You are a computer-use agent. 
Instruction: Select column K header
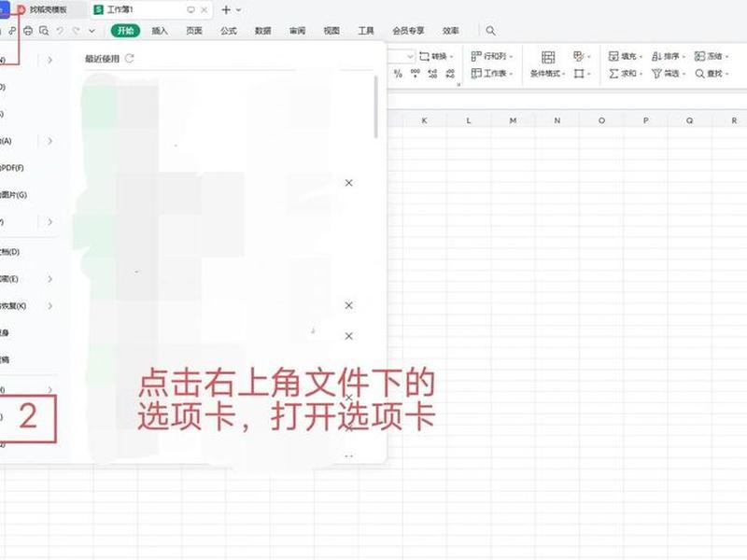click(x=424, y=121)
